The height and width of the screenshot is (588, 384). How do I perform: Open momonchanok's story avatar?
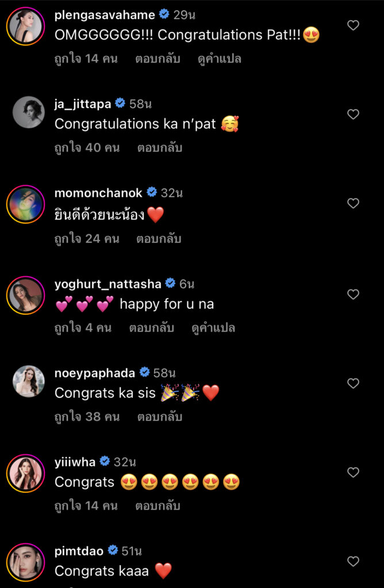(x=25, y=204)
